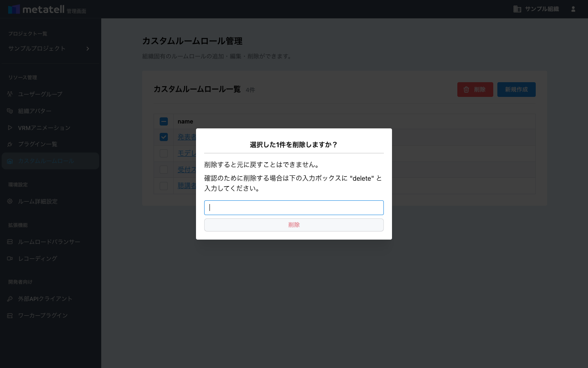Image resolution: width=588 pixels, height=368 pixels.
Task: Open ワーカープラグイン in the sidebar
Action: pos(50,316)
